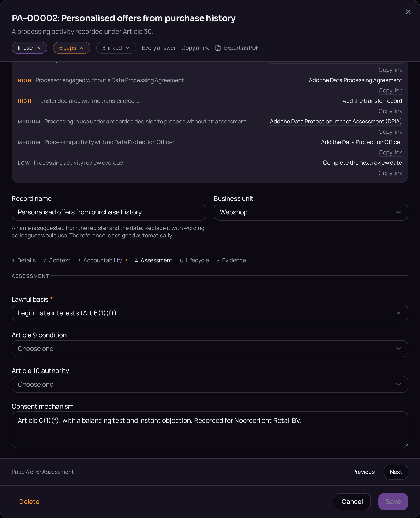Open the Article 10 authority dropdown
Viewport: 420px width, 518px height.
tap(210, 384)
